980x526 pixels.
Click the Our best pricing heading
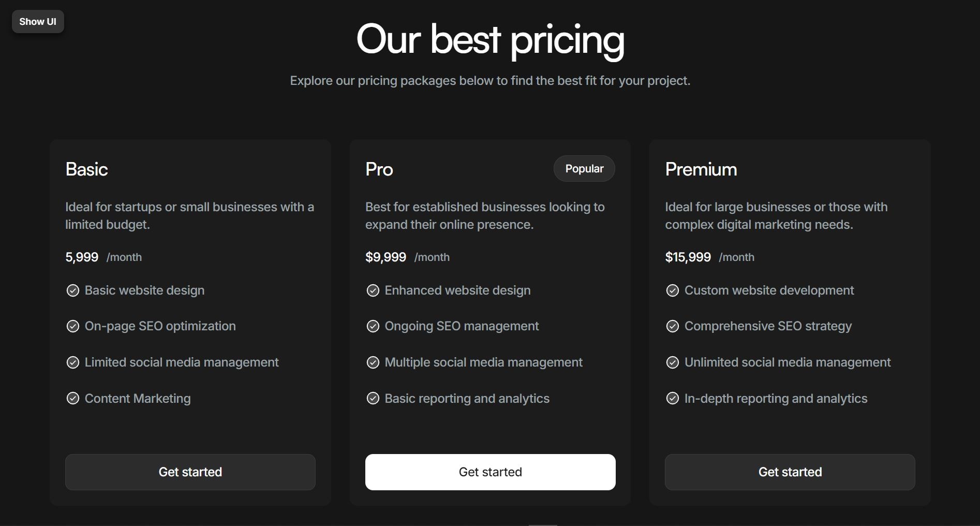[490, 41]
